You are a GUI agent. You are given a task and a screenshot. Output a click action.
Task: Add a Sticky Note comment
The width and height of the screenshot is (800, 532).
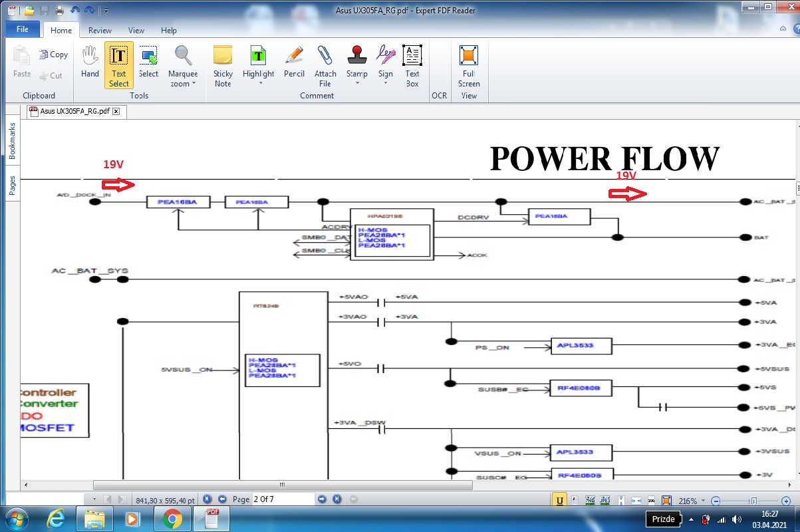(x=223, y=65)
